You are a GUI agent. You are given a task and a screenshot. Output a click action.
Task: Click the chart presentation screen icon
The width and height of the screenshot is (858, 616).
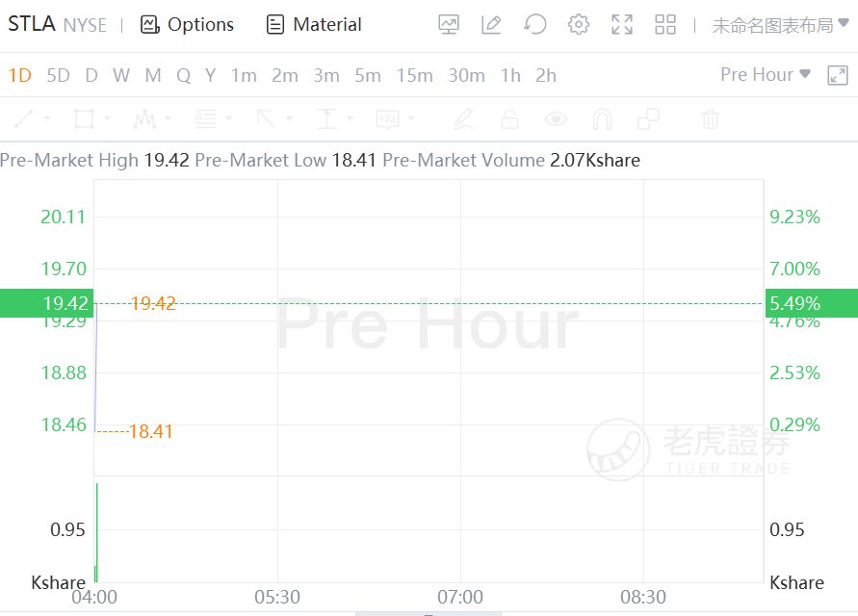[x=449, y=25]
